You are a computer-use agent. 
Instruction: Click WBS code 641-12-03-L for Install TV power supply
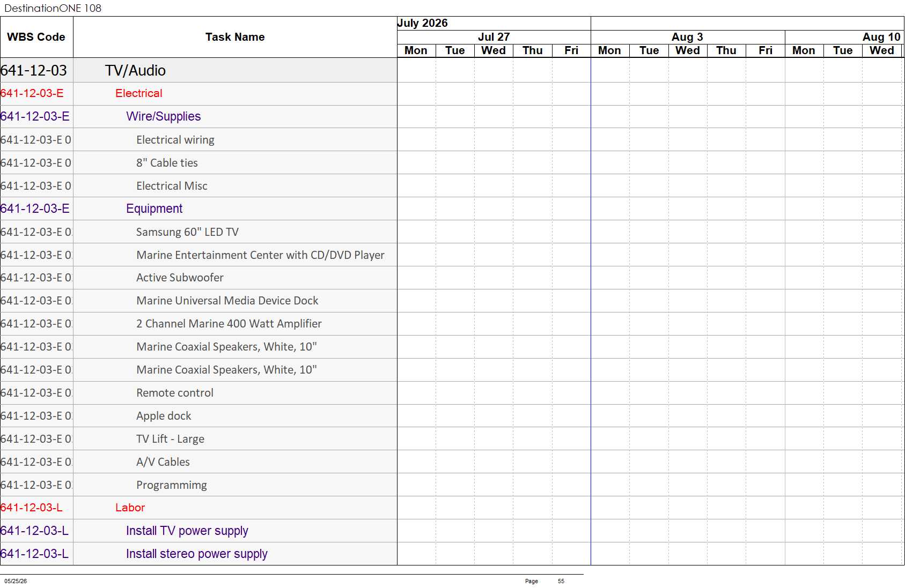click(35, 531)
